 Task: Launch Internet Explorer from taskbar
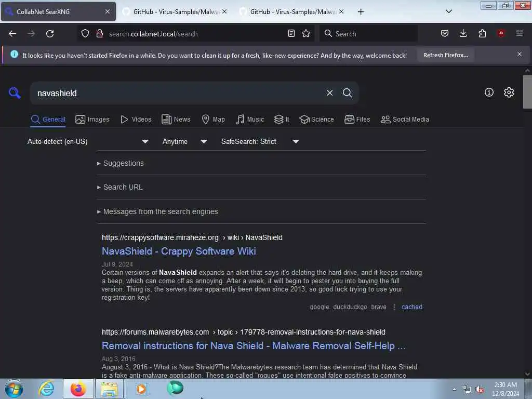[x=46, y=389]
